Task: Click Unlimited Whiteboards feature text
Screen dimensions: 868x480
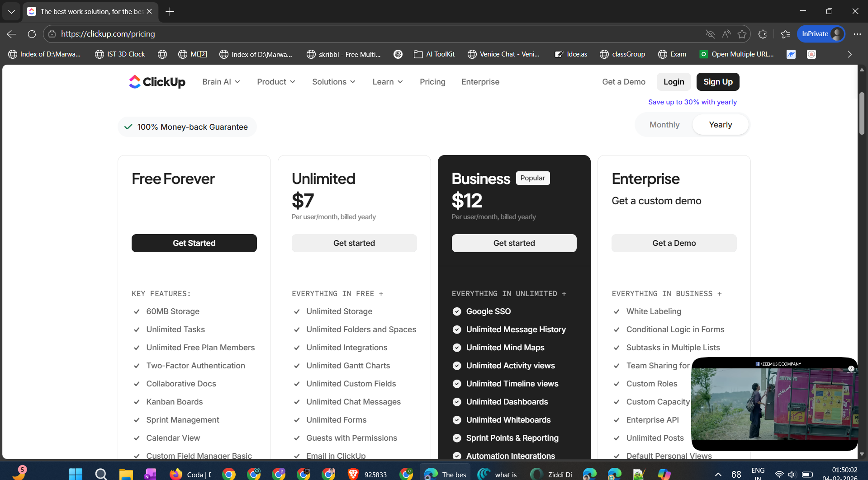Action: (x=508, y=420)
